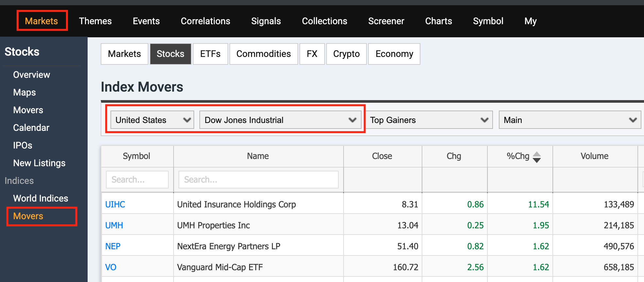Image resolution: width=644 pixels, height=282 pixels.
Task: Open the Symbol navigation item
Action: tap(488, 21)
